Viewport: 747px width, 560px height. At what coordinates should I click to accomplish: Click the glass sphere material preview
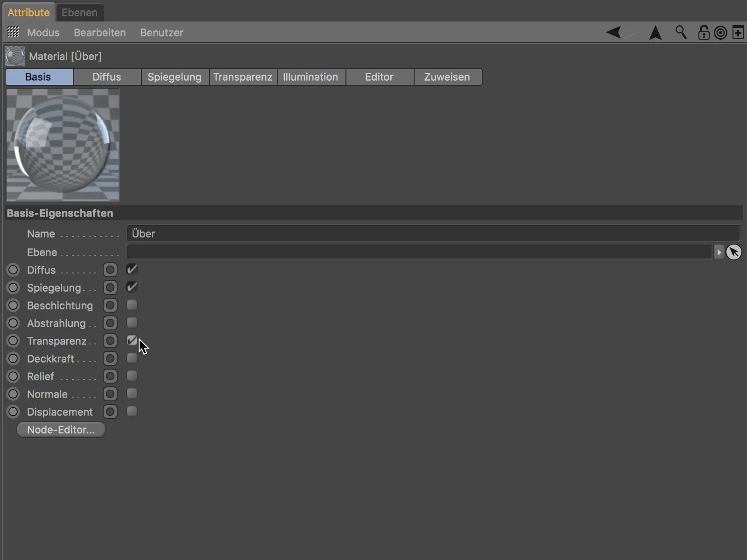tap(63, 145)
